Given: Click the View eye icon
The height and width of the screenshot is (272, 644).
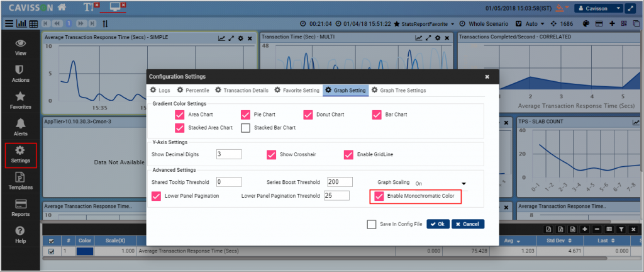Looking at the screenshot, I should [x=20, y=47].
